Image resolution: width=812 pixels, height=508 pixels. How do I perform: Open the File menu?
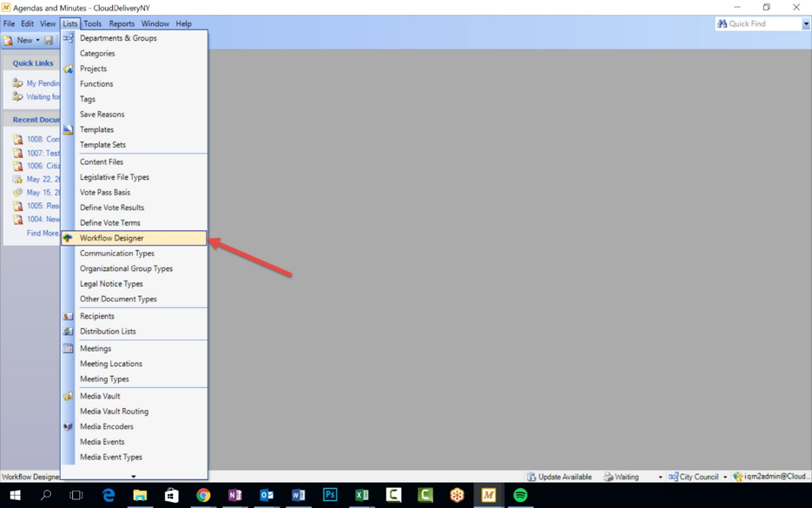tap(9, 23)
